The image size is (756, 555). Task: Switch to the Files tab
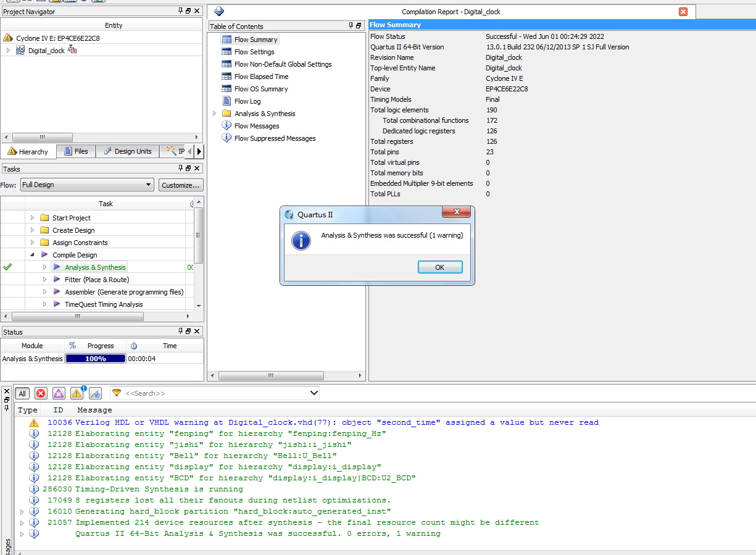76,151
